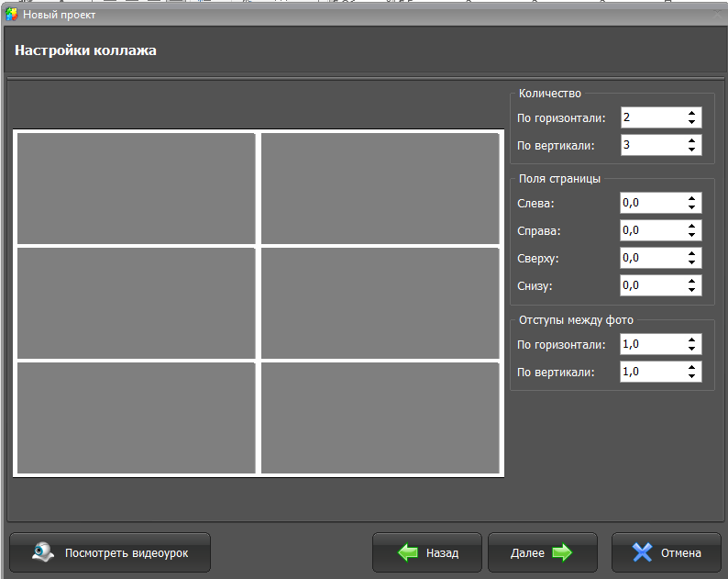Image resolution: width=728 pixels, height=579 pixels.
Task: Click the По горизонтали count input field
Action: 651,117
